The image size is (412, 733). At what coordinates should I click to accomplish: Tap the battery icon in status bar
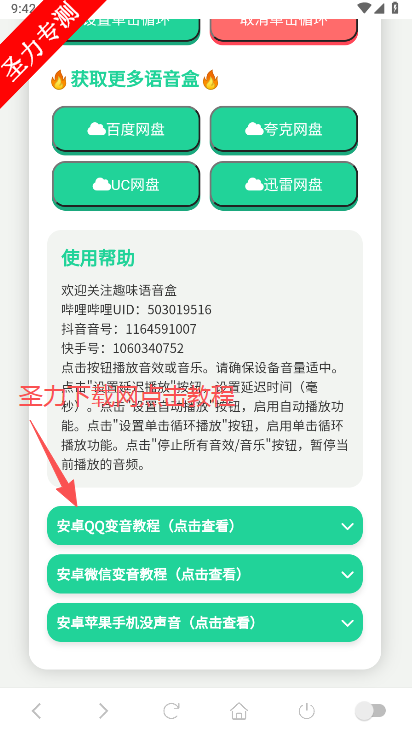395,8
